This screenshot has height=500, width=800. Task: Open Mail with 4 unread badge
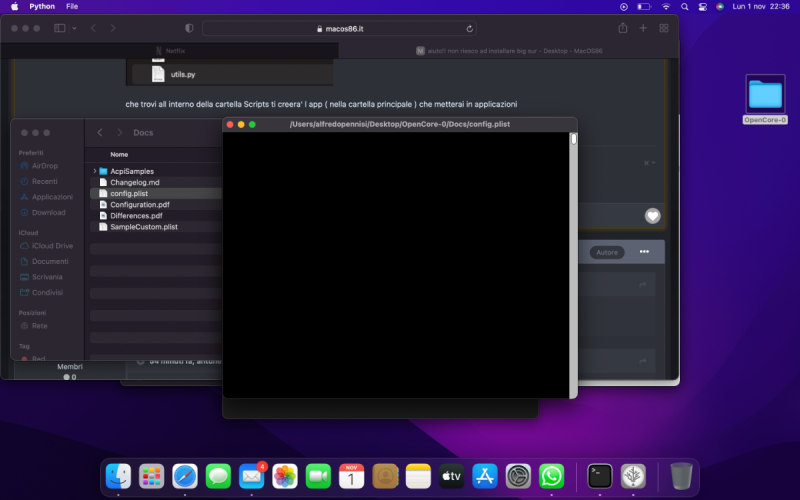(x=252, y=476)
